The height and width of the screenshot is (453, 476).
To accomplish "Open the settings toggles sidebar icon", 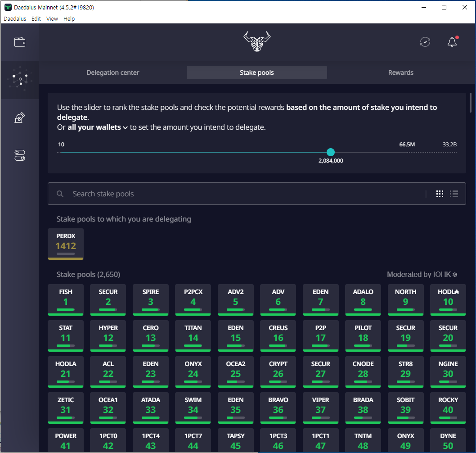I will tap(20, 155).
